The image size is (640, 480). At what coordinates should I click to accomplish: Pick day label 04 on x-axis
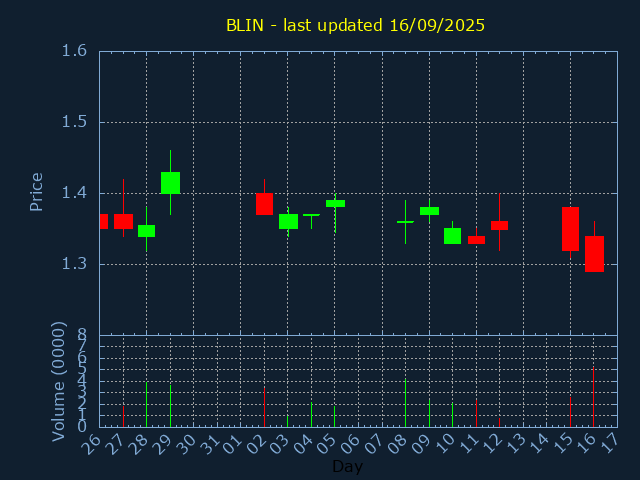click(302, 444)
